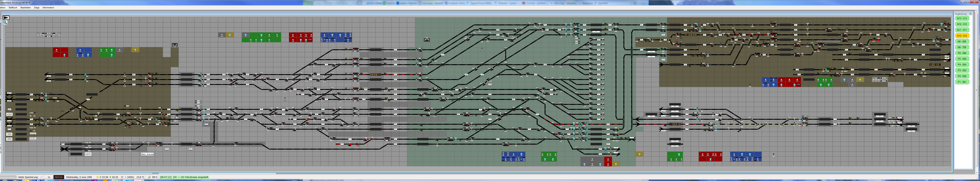This screenshot has height=181, width=980.
Task: Click the black arrow play icon
Action: (x=6, y=18)
